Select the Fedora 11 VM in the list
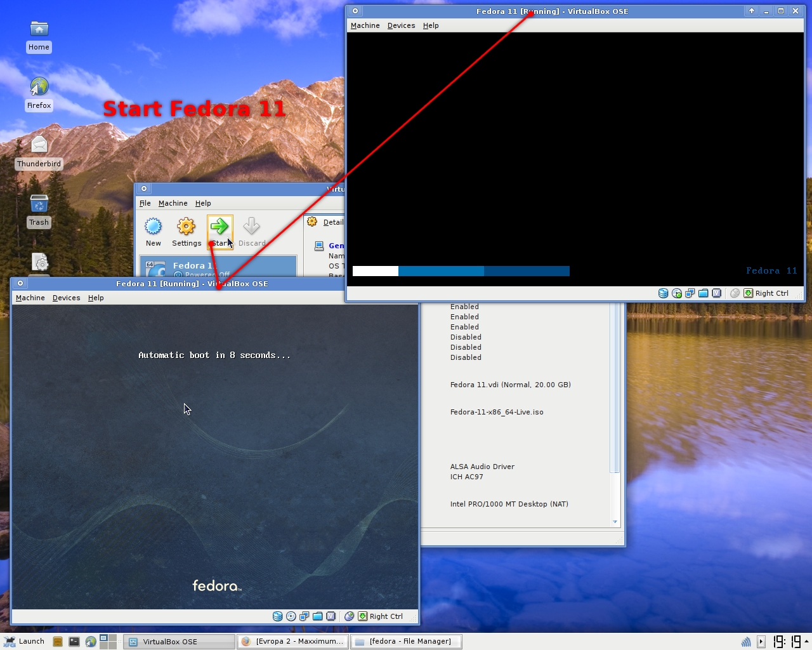Screen dimensions: 812x650 (x=218, y=267)
